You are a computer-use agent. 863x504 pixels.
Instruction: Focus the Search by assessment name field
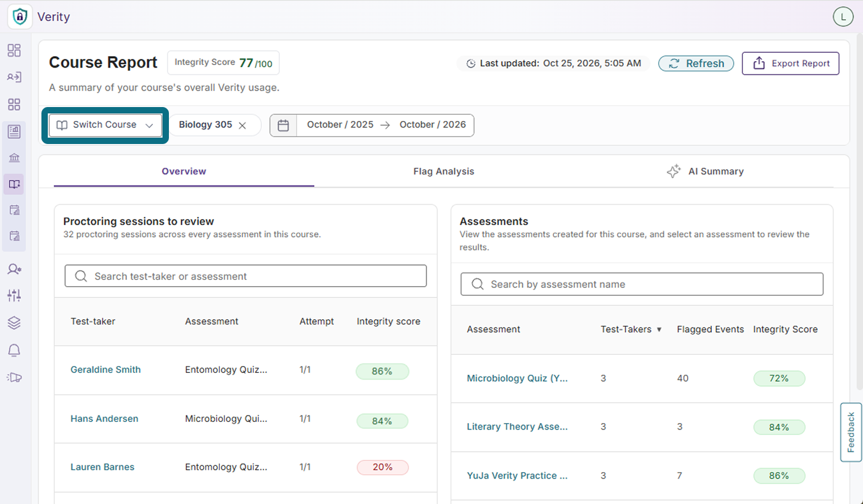click(x=642, y=284)
